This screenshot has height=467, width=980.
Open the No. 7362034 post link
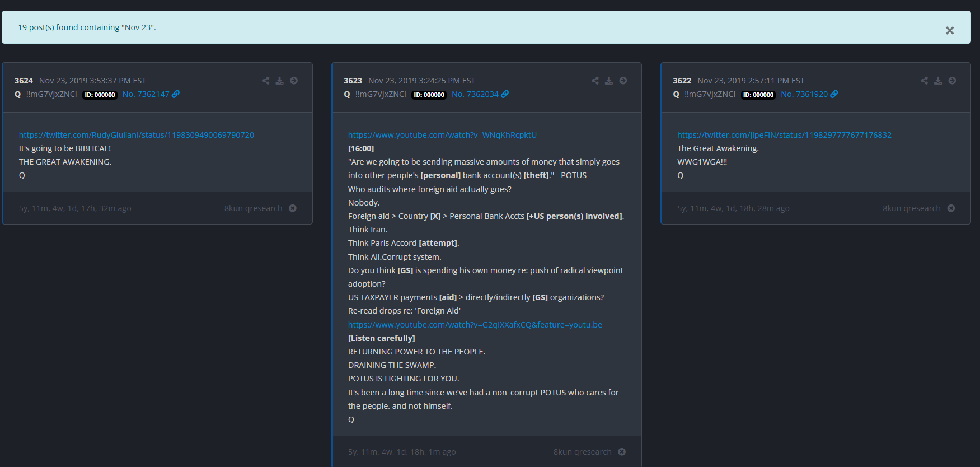[x=480, y=94]
